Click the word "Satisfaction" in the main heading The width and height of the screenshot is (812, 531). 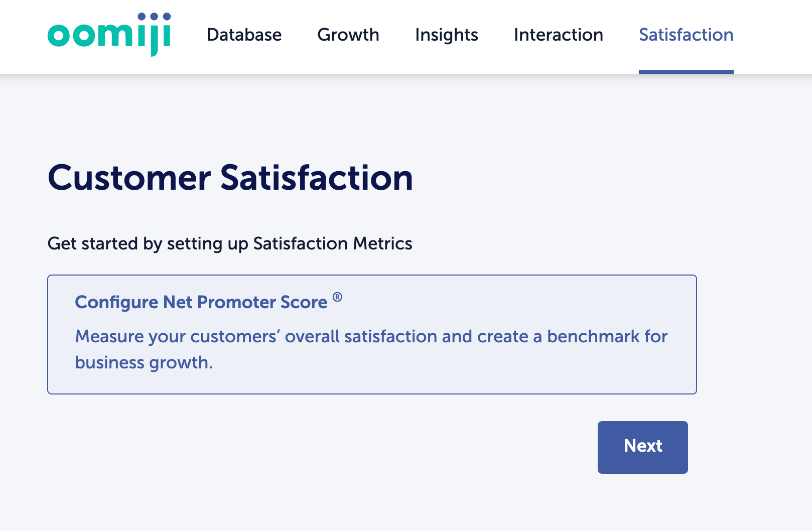pyautogui.click(x=317, y=178)
